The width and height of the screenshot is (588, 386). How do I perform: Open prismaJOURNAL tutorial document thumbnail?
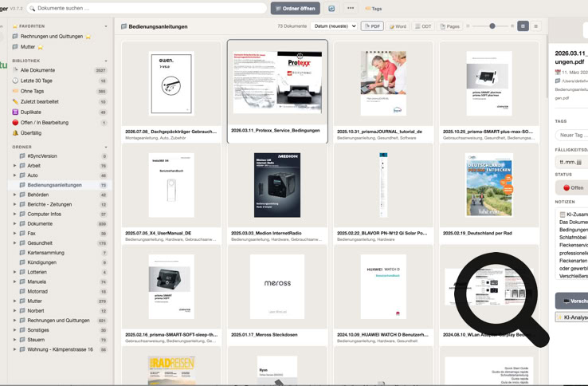[383, 83]
